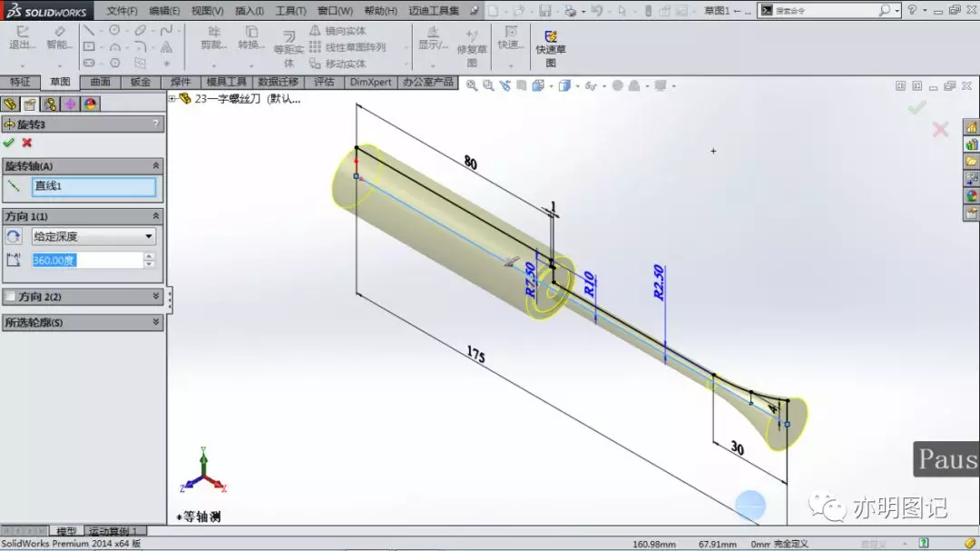Click Zoom to Fit icon
The height and width of the screenshot is (551, 980).
pos(471,85)
